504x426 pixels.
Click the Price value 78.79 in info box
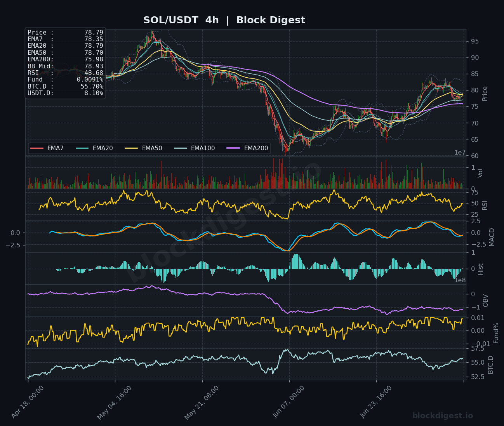tap(94, 33)
